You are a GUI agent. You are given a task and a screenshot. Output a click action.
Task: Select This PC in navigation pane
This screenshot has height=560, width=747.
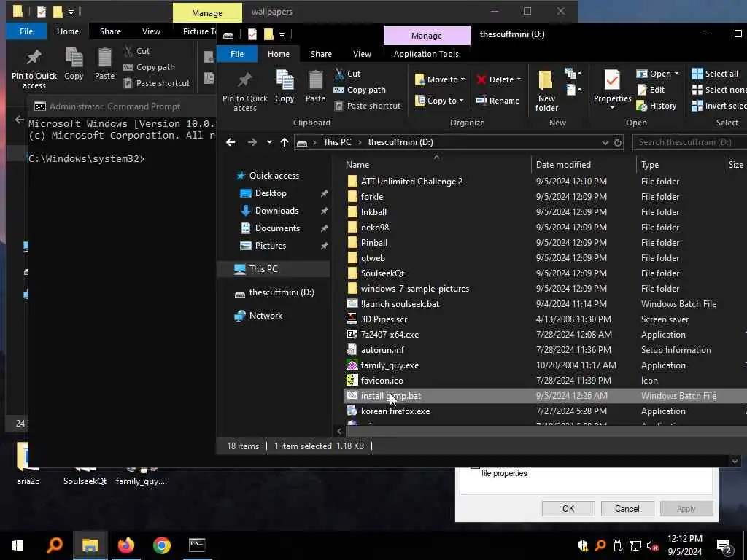[x=263, y=269]
